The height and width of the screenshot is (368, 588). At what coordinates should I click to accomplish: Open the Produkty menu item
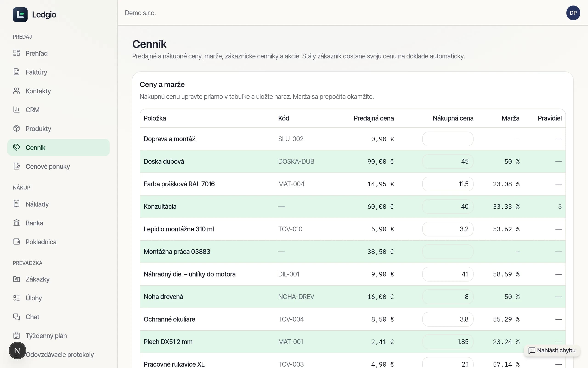click(59, 129)
